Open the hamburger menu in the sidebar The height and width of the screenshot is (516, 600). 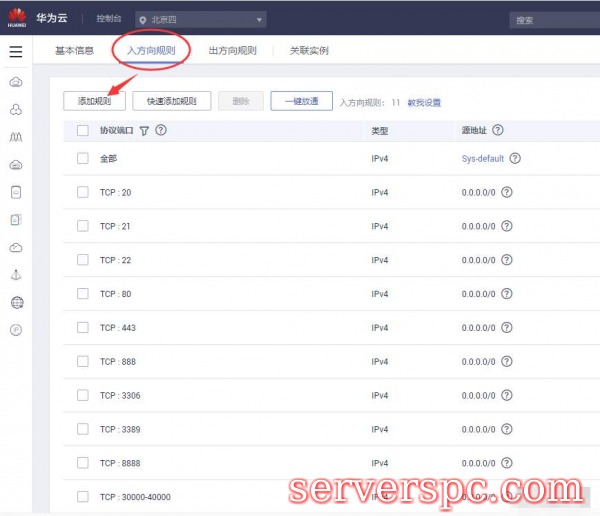(x=15, y=52)
